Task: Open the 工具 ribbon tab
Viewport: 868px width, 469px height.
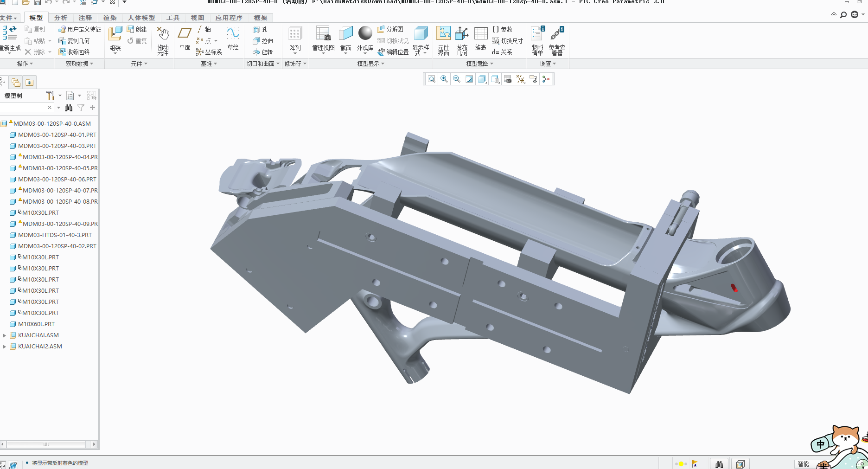Action: click(x=172, y=18)
